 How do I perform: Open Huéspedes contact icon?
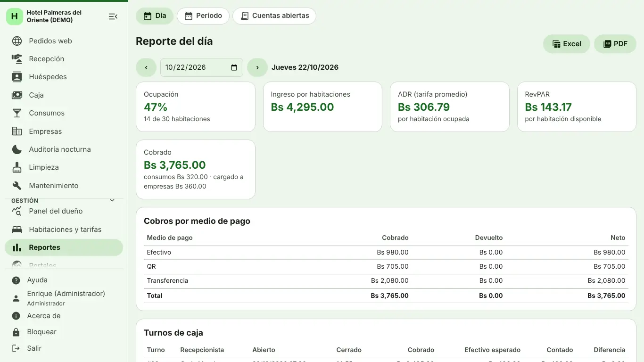click(17, 77)
